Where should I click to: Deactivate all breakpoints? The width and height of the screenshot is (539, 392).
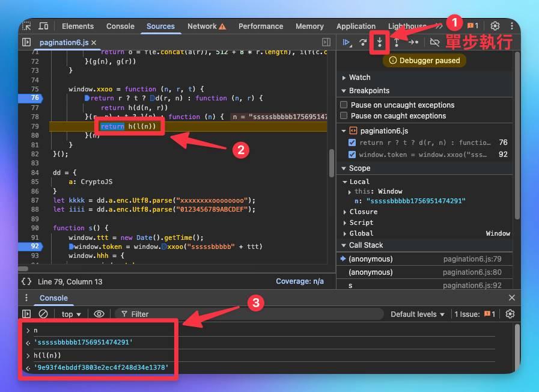pos(434,42)
